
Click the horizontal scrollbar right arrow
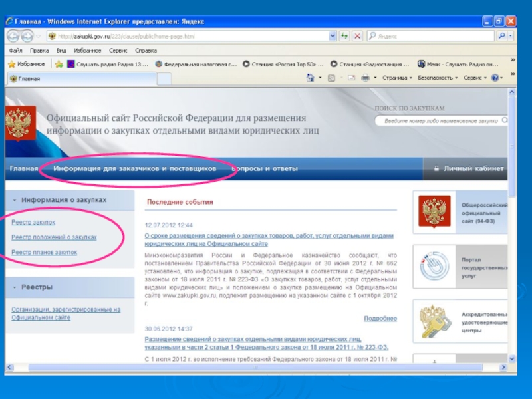point(503,368)
